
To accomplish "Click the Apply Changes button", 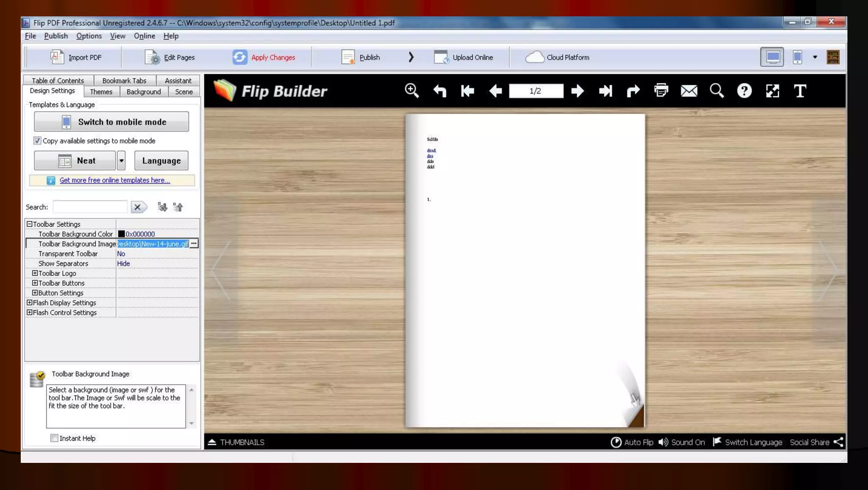I will coord(264,57).
